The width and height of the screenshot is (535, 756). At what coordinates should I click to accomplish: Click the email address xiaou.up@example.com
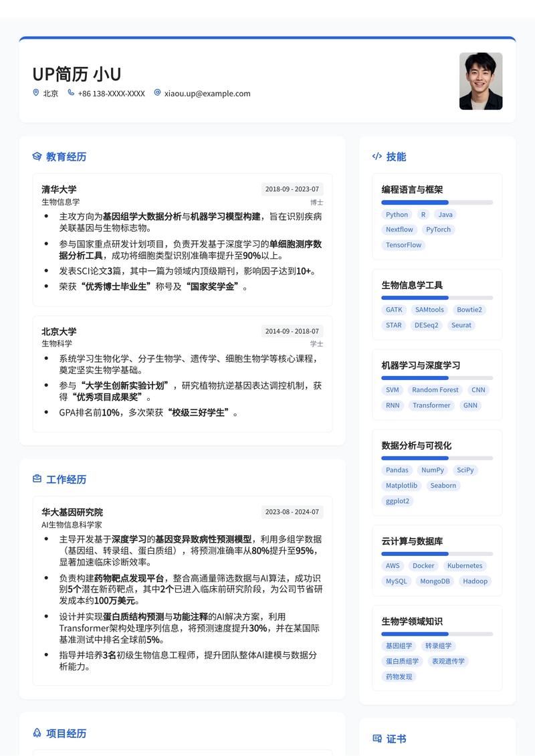207,93
